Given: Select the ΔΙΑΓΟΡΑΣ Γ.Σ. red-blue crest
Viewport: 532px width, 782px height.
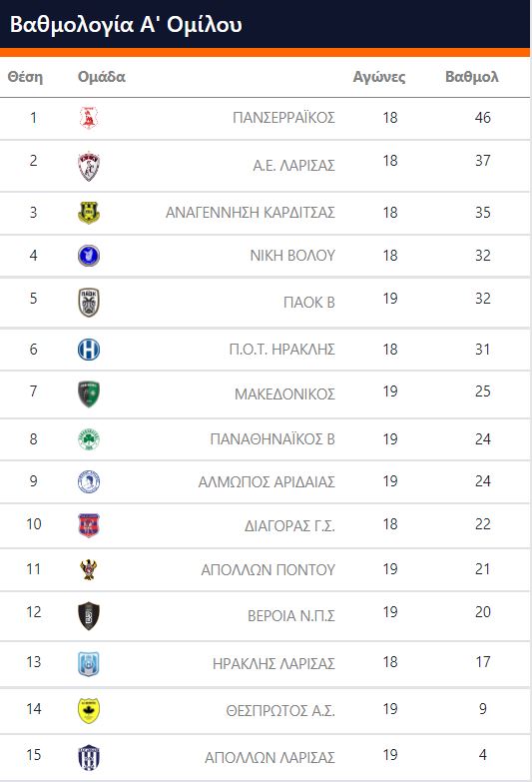Looking at the screenshot, I should 89,525.
